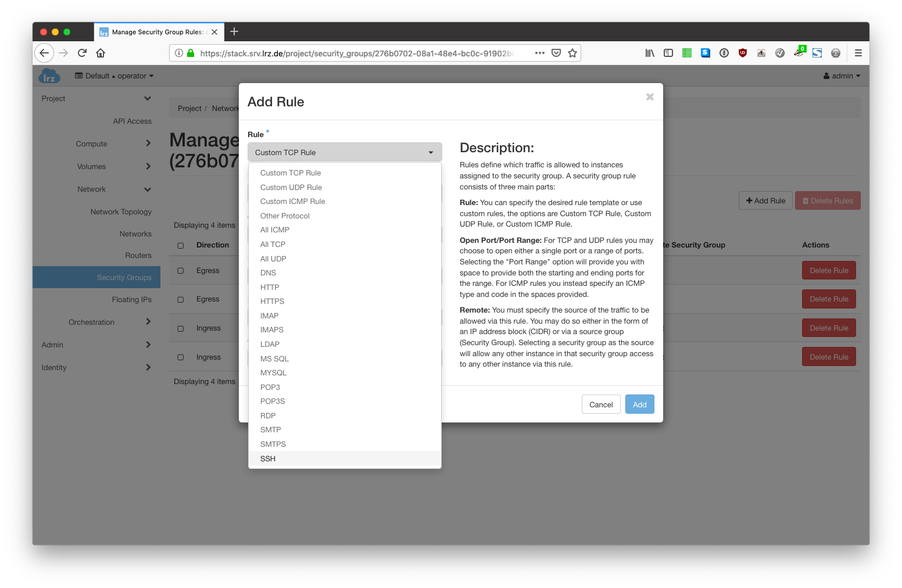Click the browser reload icon

pyautogui.click(x=82, y=53)
